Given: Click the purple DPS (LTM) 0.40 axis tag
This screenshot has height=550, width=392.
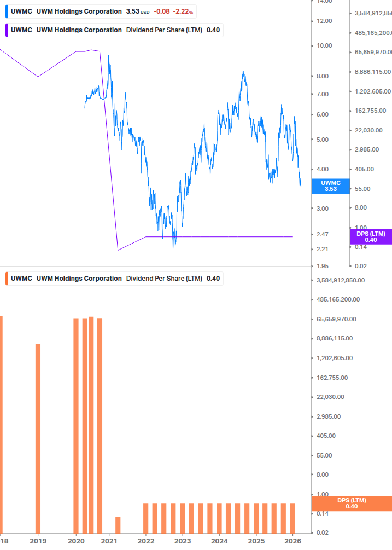Looking at the screenshot, I should (x=371, y=237).
